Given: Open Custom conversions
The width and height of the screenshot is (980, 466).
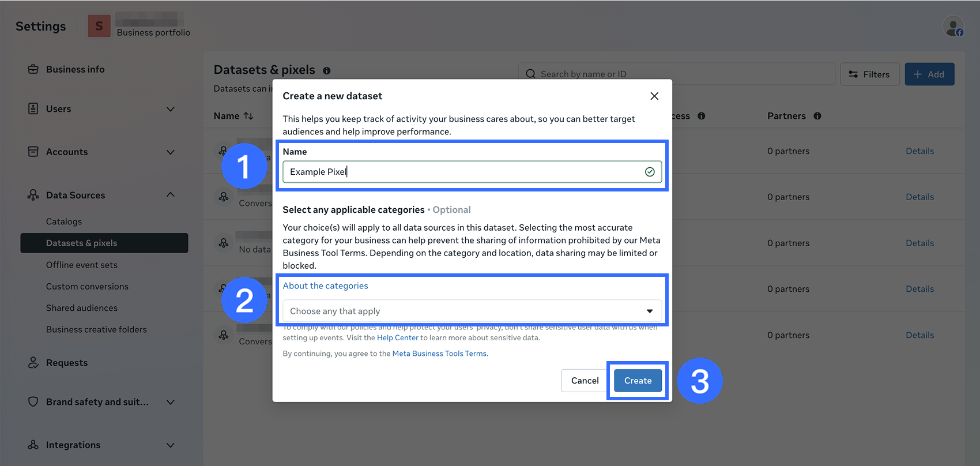Looking at the screenshot, I should (87, 287).
